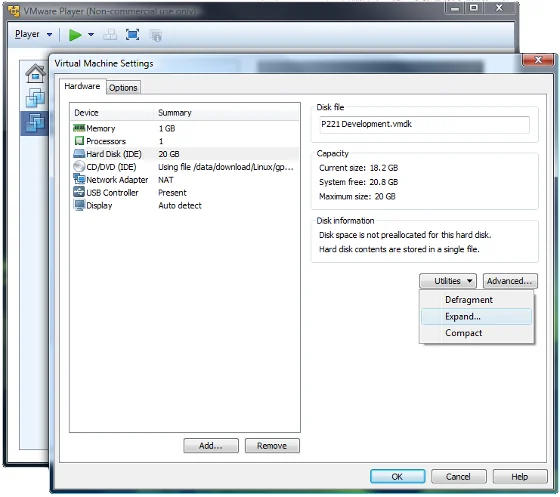
Task: Click the Memory device icon
Action: [x=79, y=128]
